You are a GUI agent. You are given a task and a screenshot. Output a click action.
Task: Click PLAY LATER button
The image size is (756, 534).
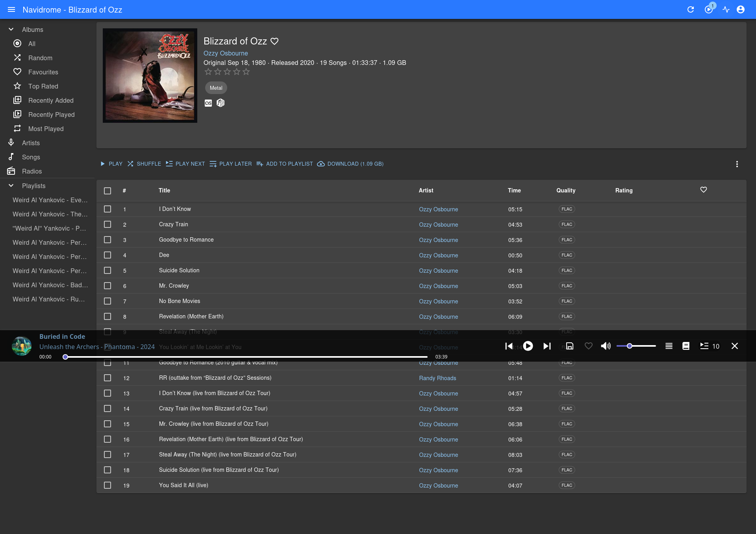[231, 164]
